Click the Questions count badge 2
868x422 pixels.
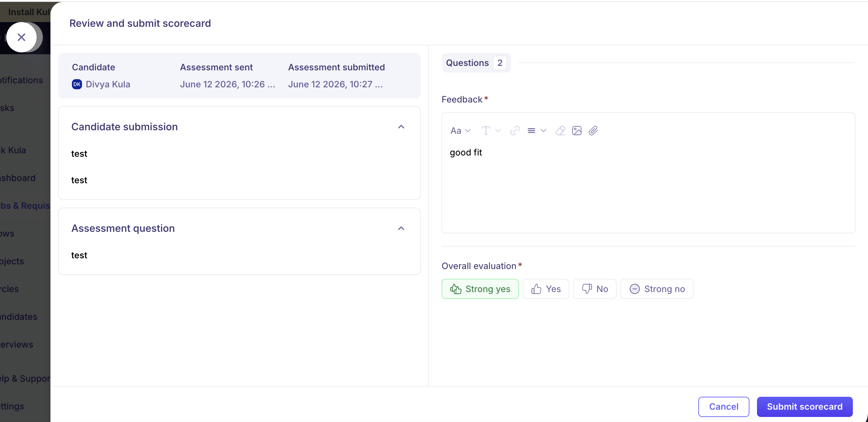(x=500, y=63)
